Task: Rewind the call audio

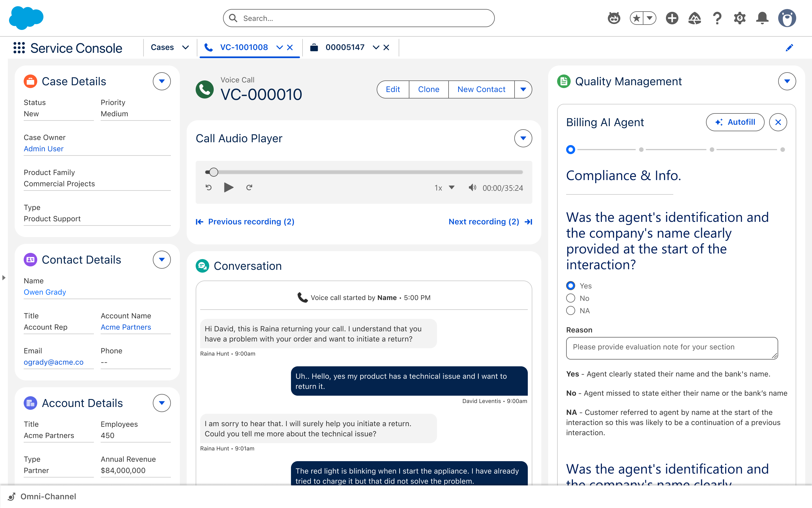Action: [x=209, y=187]
